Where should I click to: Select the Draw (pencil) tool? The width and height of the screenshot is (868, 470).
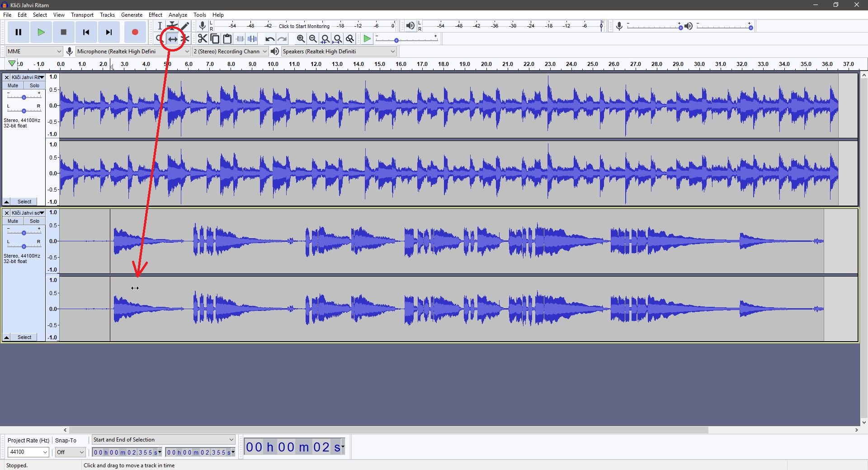click(185, 26)
